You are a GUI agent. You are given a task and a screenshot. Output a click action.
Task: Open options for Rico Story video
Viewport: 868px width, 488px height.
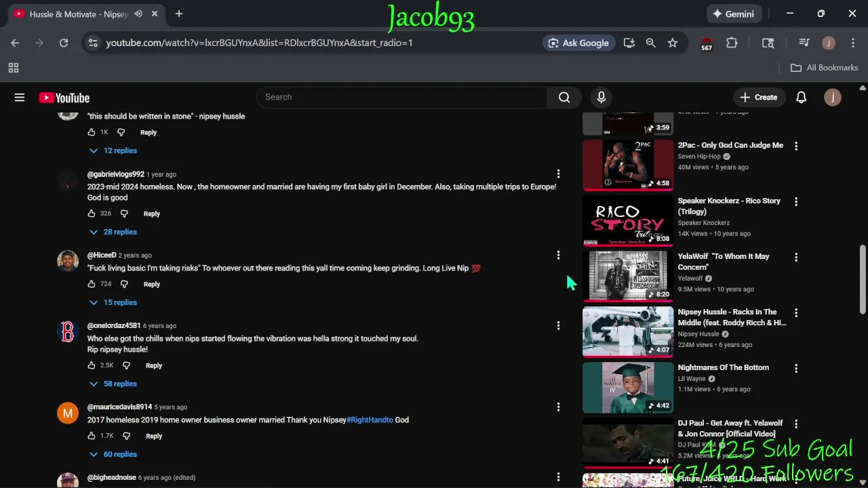[796, 201]
